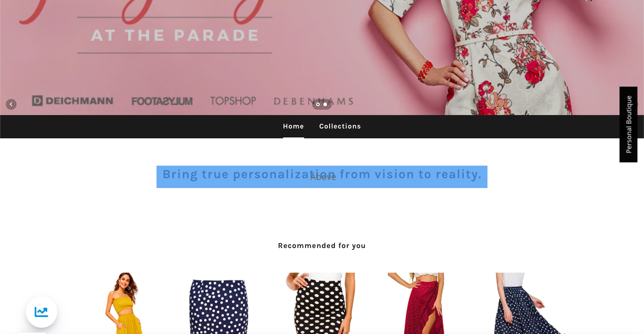This screenshot has height=334, width=644.
Task: Select the first carousel slide dot
Action: point(318,104)
